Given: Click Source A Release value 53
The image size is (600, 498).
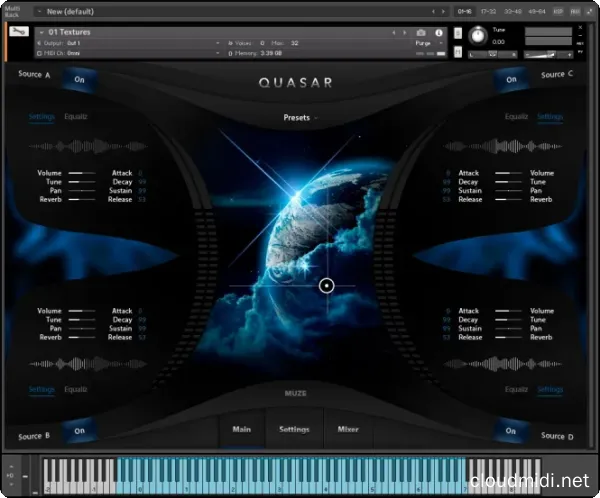Looking at the screenshot, I should [x=142, y=199].
